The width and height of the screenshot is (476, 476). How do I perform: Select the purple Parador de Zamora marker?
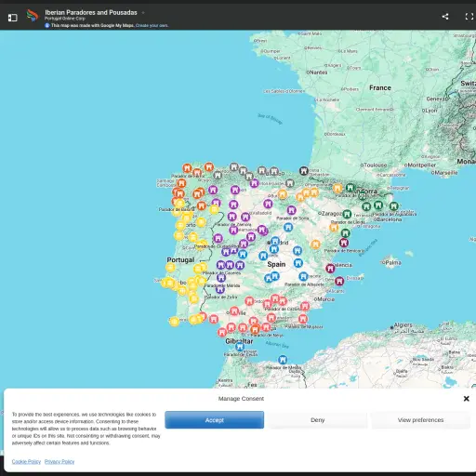(232, 217)
